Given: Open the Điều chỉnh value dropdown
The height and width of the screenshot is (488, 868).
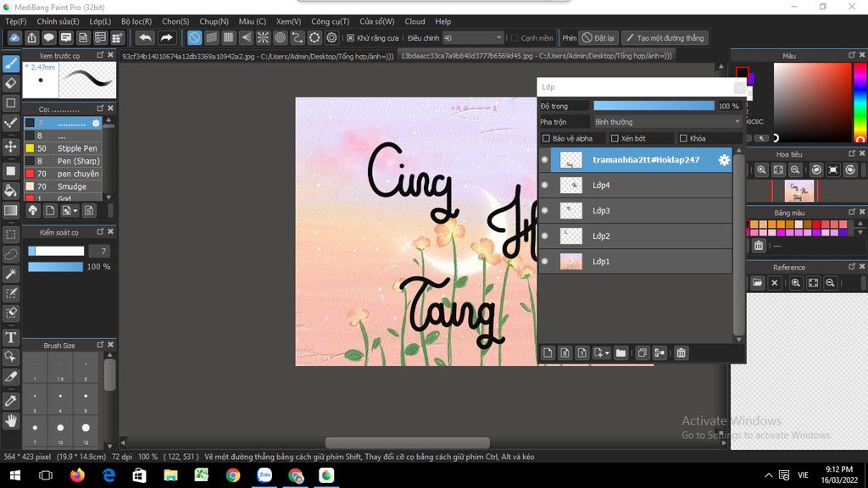Looking at the screenshot, I should pyautogui.click(x=473, y=38).
